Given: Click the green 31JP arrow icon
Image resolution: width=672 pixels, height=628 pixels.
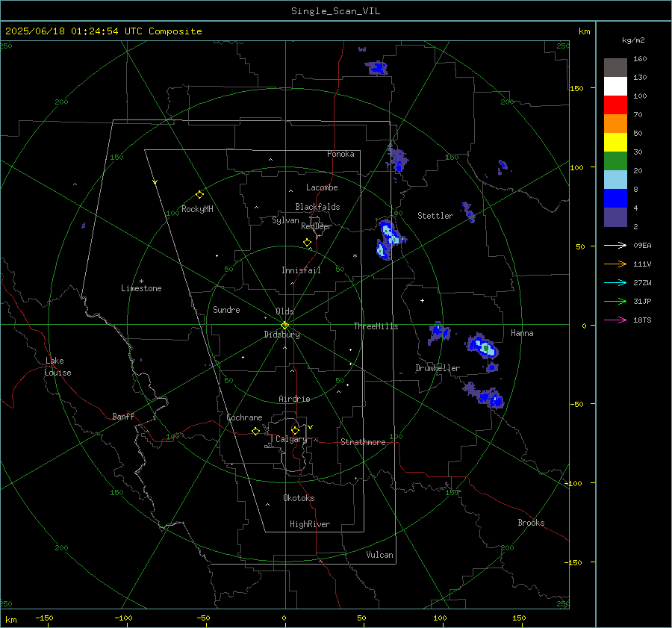Looking at the screenshot, I should point(615,302).
